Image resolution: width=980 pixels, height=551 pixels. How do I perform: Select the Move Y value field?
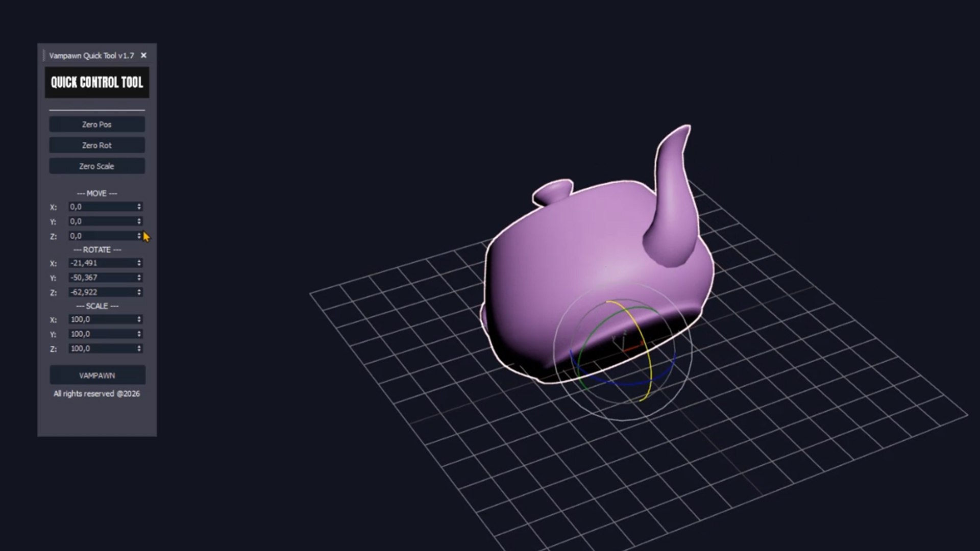102,221
